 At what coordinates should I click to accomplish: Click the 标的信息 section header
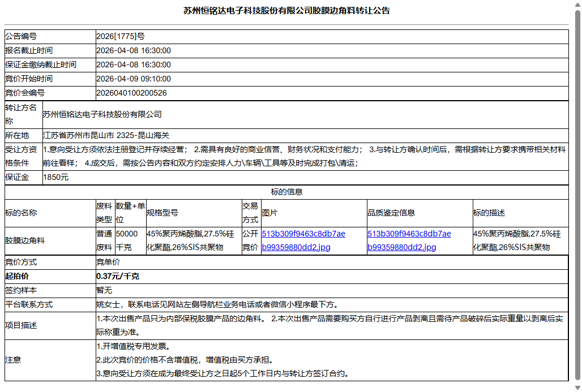pos(286,192)
